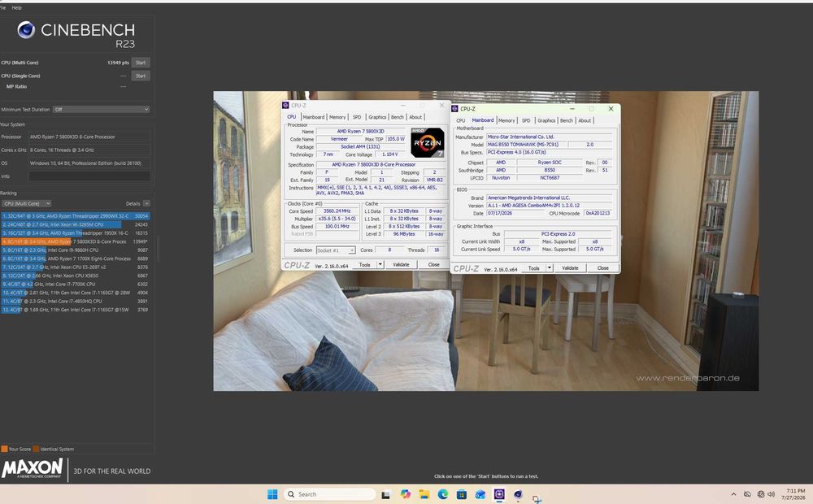Click the title bar icon of the right CPU-Z window
813x504 pixels.
454,109
